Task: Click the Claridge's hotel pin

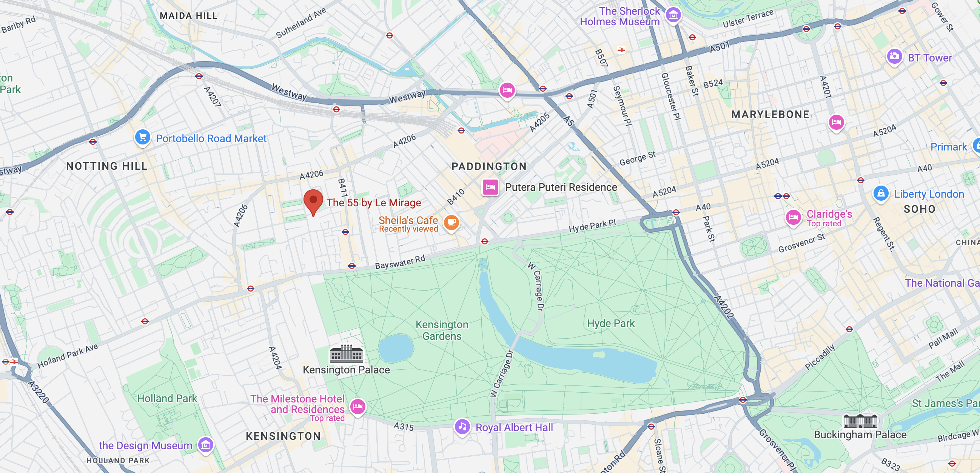Action: pyautogui.click(x=793, y=218)
